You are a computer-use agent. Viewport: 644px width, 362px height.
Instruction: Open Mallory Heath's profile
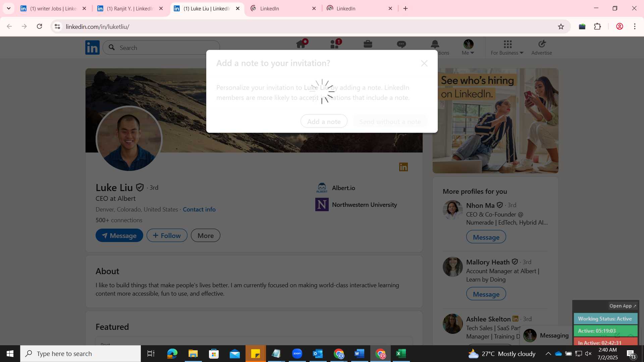488,262
